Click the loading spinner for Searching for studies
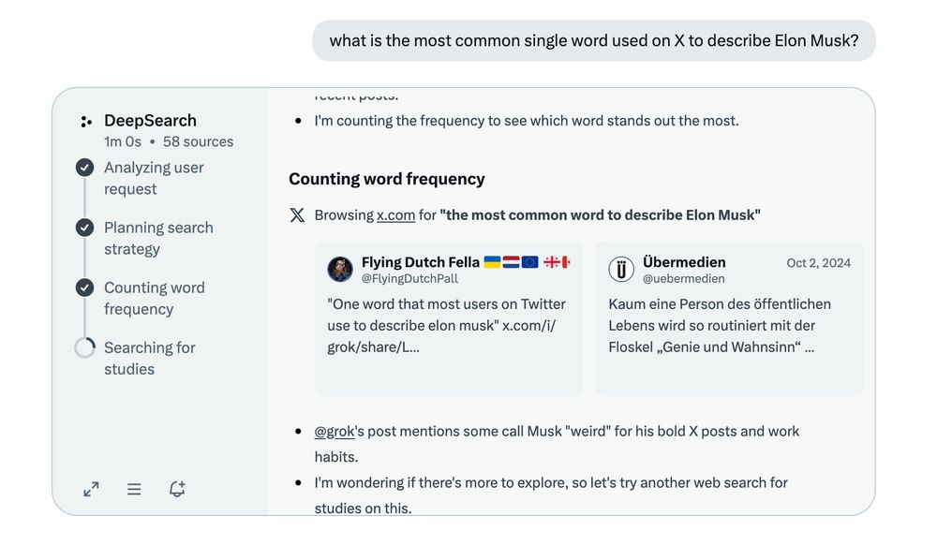The height and width of the screenshot is (560, 937). coord(85,347)
